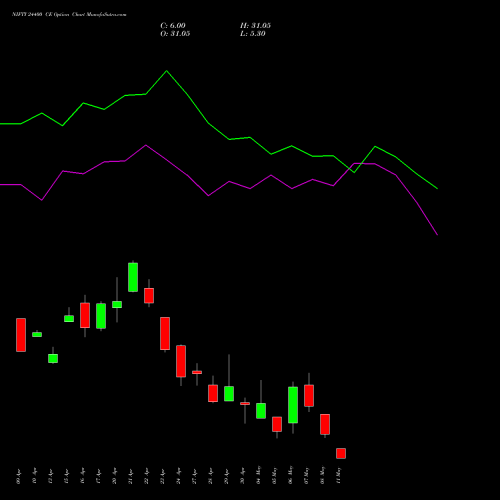Select the last red candle above 11 May
Screen dimensions: 500x500
341,453
